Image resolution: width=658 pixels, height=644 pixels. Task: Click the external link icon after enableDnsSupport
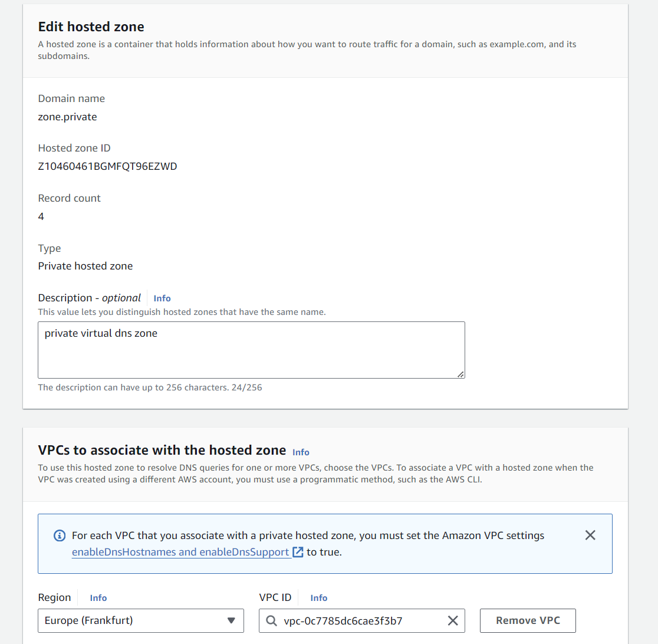coord(298,553)
